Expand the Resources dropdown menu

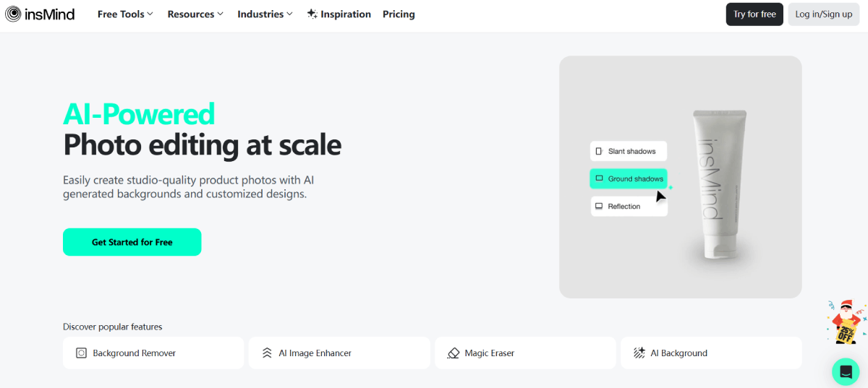click(x=195, y=14)
